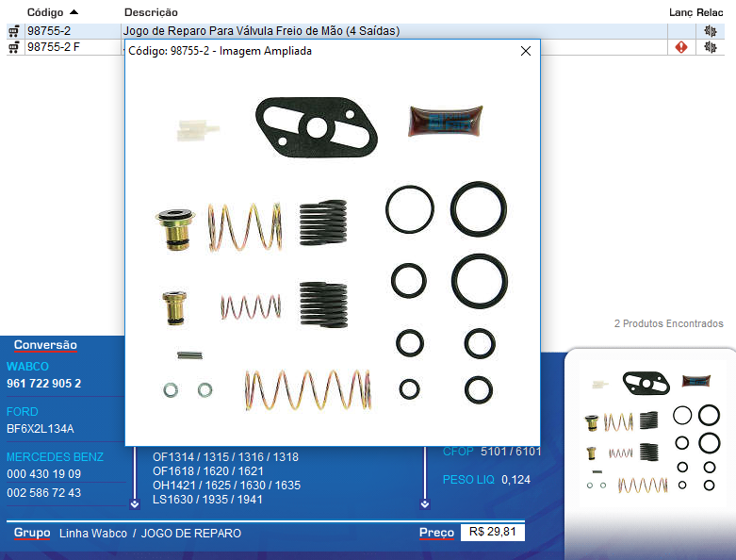Screen dimensions: 736x560
Task: Click the Lanc column header
Action: (679, 12)
